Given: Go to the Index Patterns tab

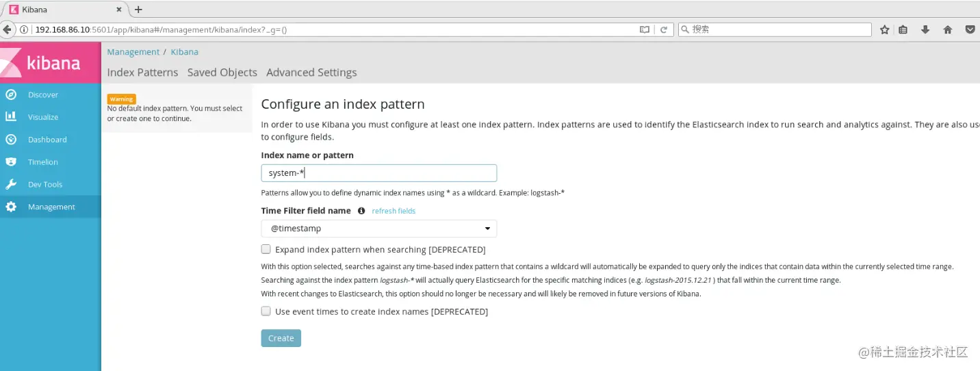Looking at the screenshot, I should 142,73.
